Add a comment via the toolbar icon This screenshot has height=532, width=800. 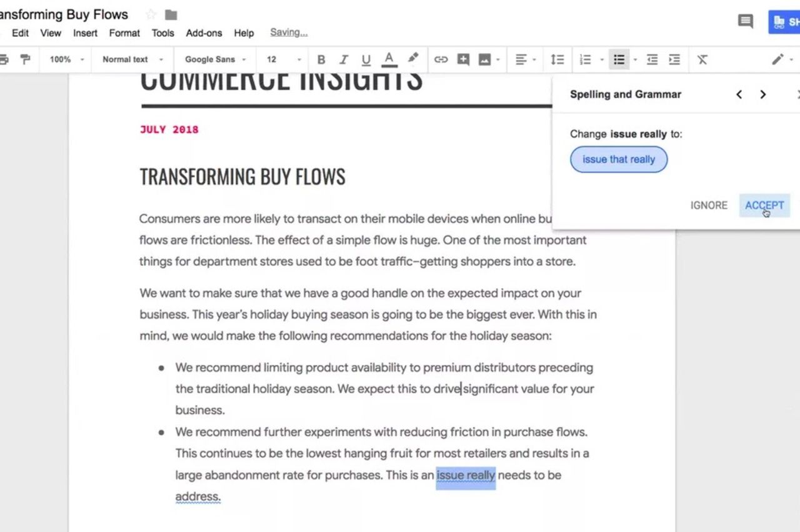point(462,59)
